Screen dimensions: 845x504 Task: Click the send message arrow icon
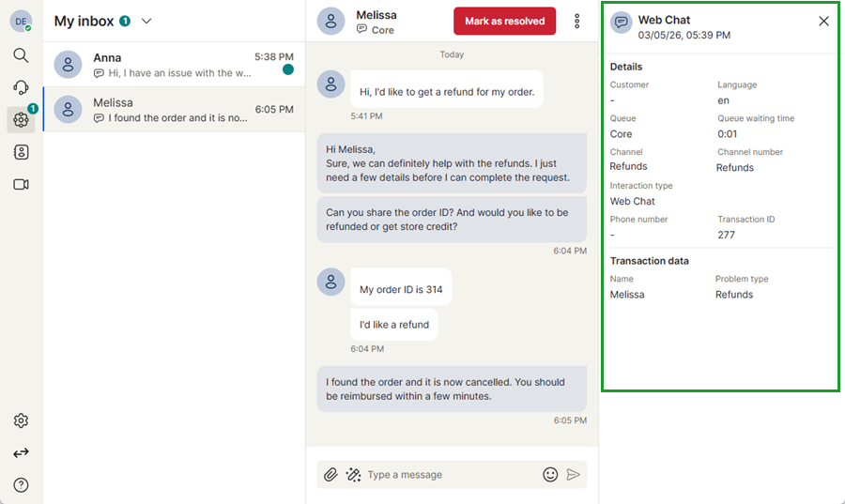click(573, 475)
